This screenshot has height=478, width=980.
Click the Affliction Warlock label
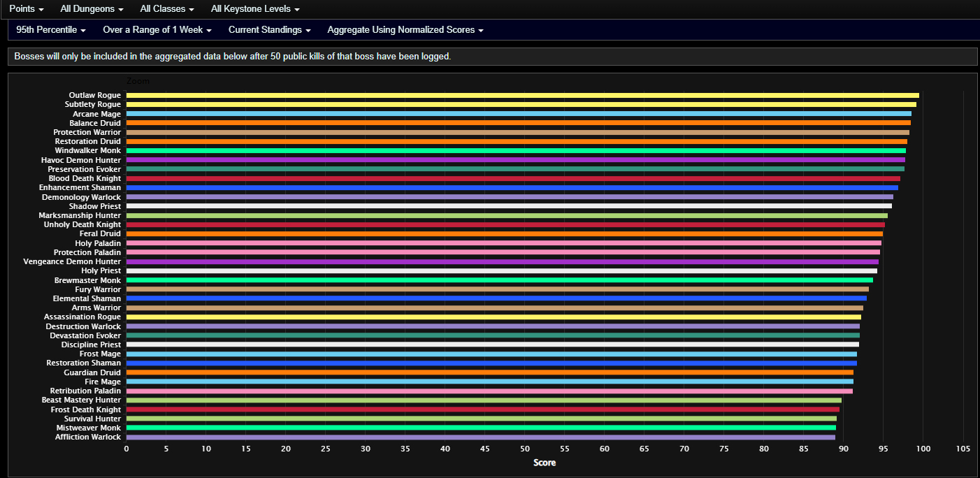(88, 437)
